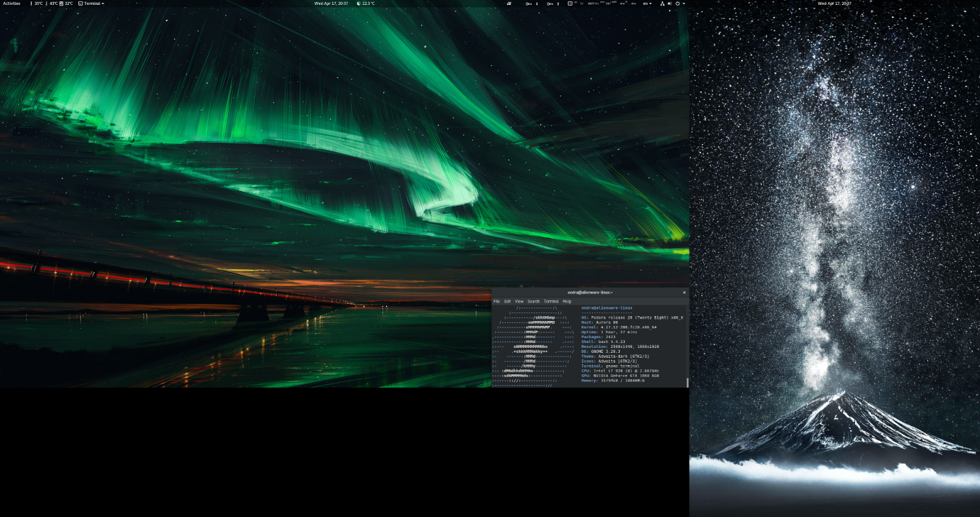Click the tray icon left of download speed
Screen dimensions: 980x517
point(509,4)
